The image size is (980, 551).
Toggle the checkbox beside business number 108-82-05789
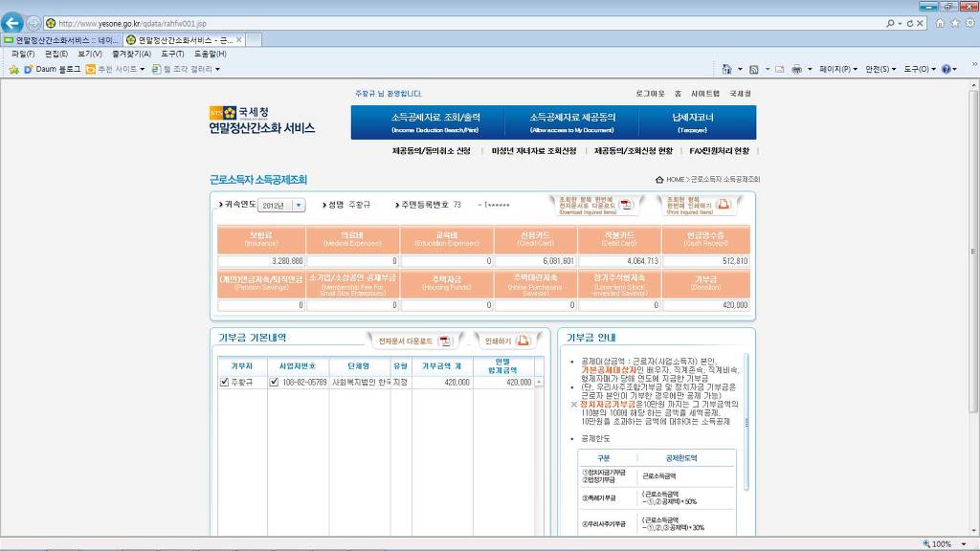[274, 382]
